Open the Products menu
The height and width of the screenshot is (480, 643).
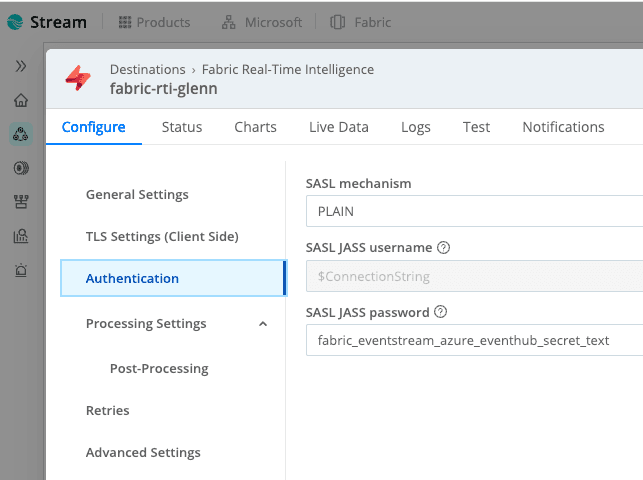154,22
